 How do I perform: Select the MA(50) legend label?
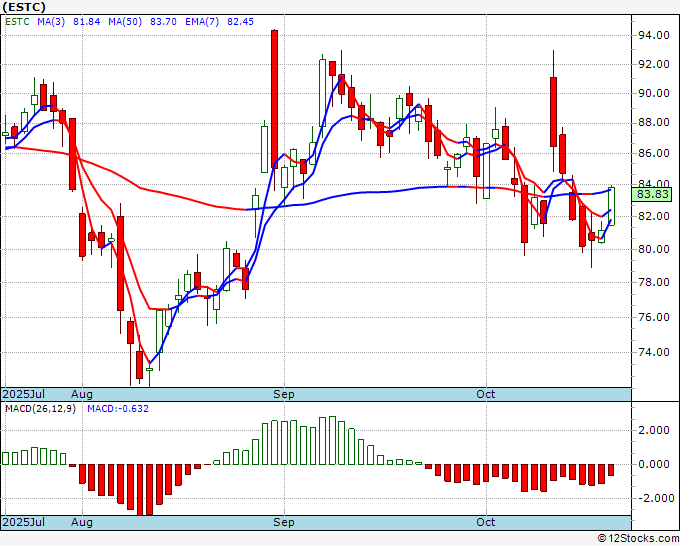(x=125, y=22)
